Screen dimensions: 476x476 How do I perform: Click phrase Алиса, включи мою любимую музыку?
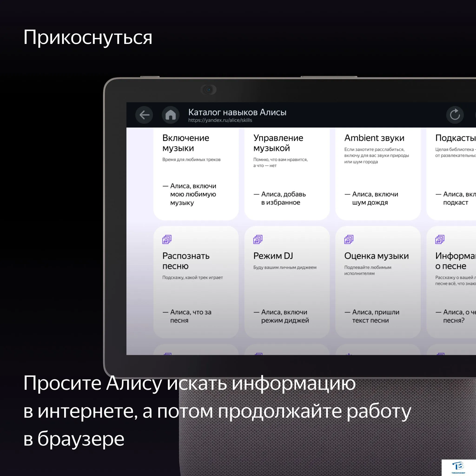(x=189, y=194)
